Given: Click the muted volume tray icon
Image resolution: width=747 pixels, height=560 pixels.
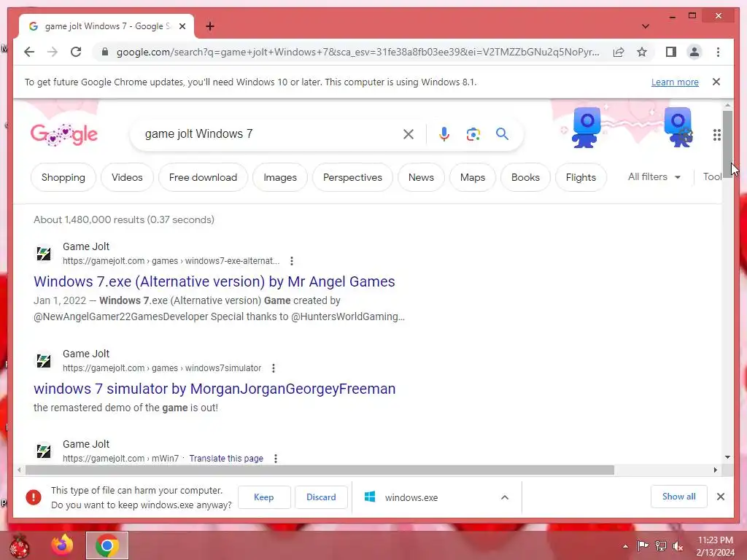Looking at the screenshot, I should pyautogui.click(x=678, y=545).
